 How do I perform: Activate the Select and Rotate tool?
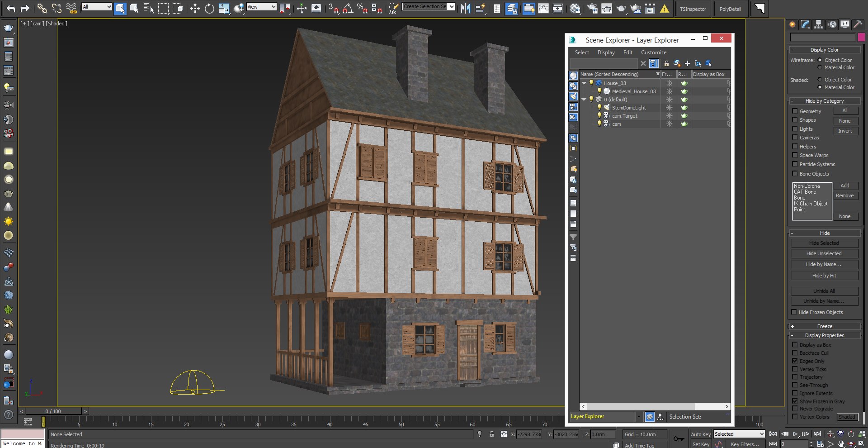[x=209, y=8]
